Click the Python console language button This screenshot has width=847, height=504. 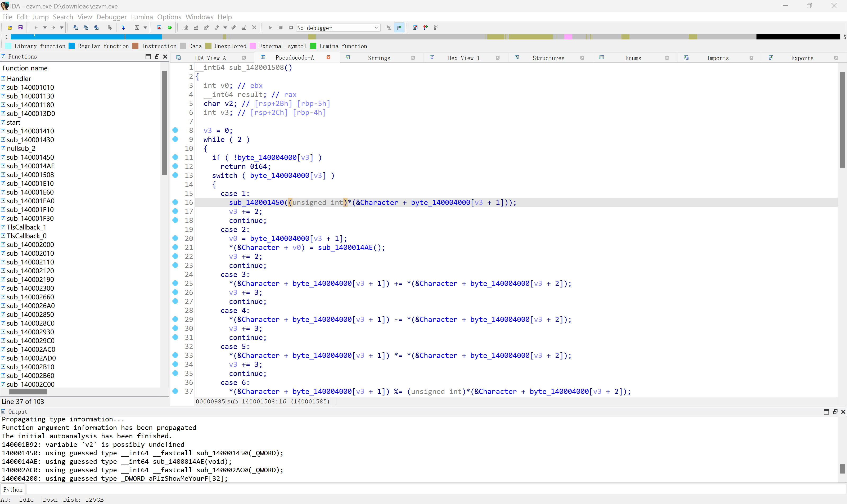point(13,489)
